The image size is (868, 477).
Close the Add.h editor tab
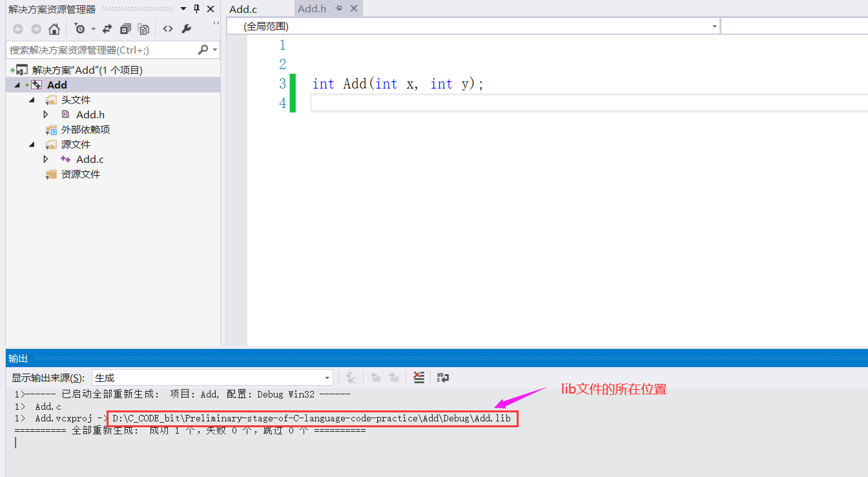point(353,8)
